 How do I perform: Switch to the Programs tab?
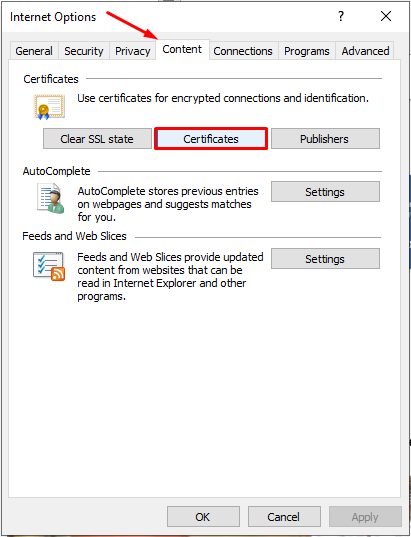[x=307, y=51]
